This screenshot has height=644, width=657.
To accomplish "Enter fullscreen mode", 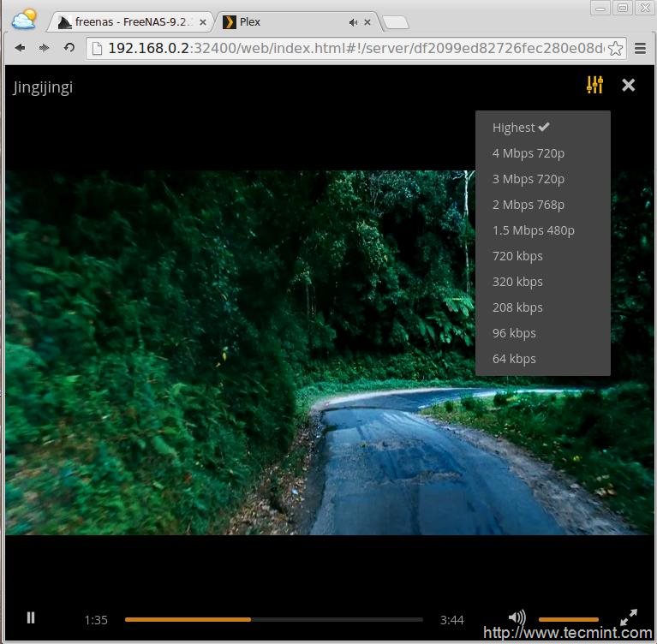I will 629,617.
